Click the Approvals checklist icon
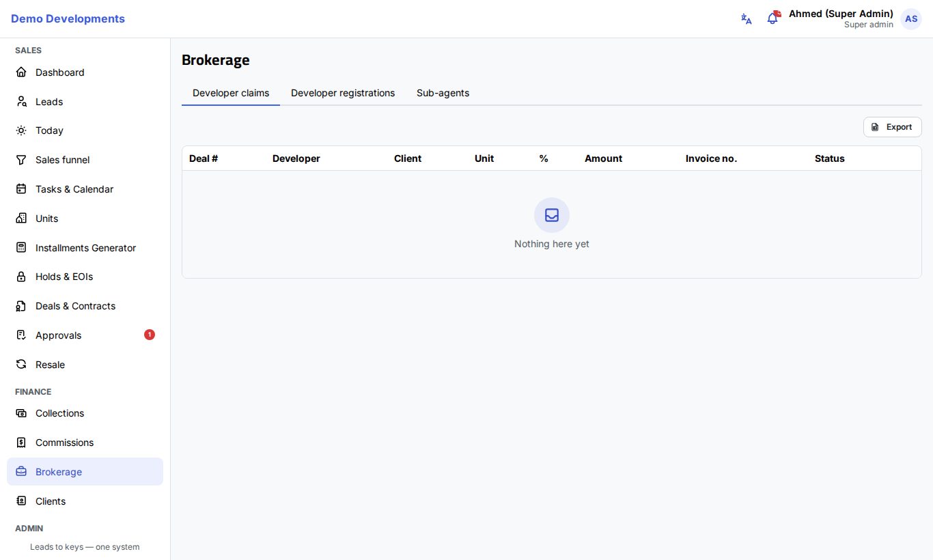 tap(21, 335)
